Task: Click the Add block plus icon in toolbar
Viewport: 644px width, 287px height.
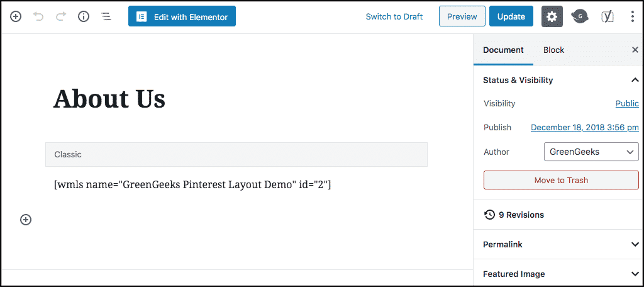Action: click(16, 16)
